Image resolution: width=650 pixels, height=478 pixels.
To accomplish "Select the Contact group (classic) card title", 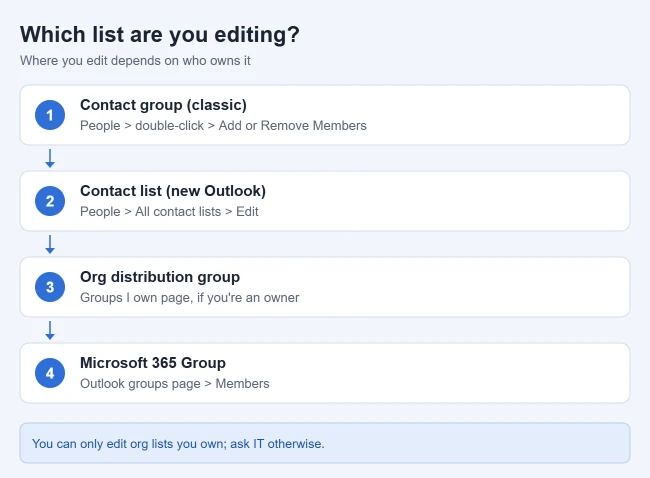I will tap(163, 105).
